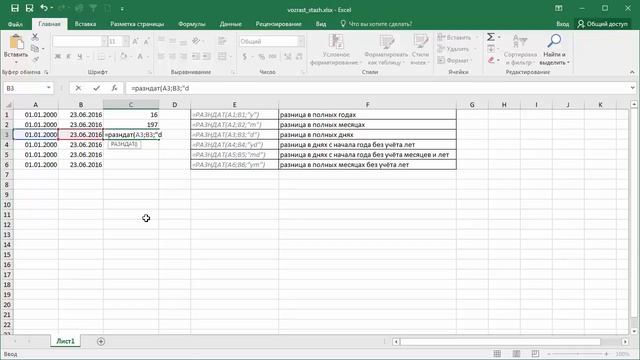Switch to Normal view in status bar
Image resolution: width=640 pixels, height=360 pixels.
tap(497, 354)
